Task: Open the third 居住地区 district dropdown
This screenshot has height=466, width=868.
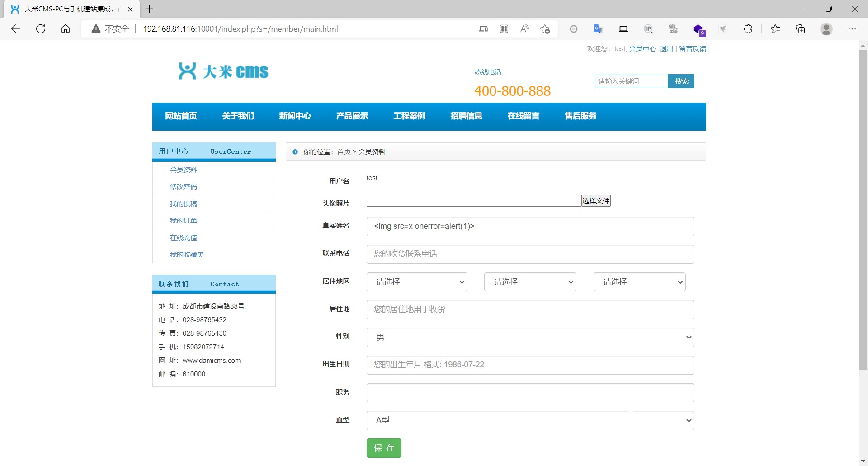Action: (639, 282)
